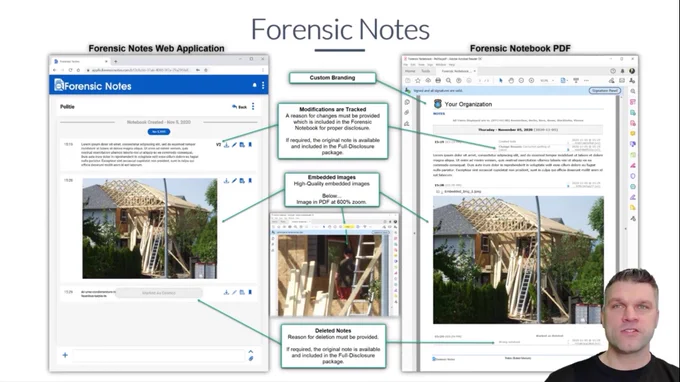680x382 pixels.
Task: Open search magnifier in Acrobat right tools pane
Action: (x=633, y=91)
